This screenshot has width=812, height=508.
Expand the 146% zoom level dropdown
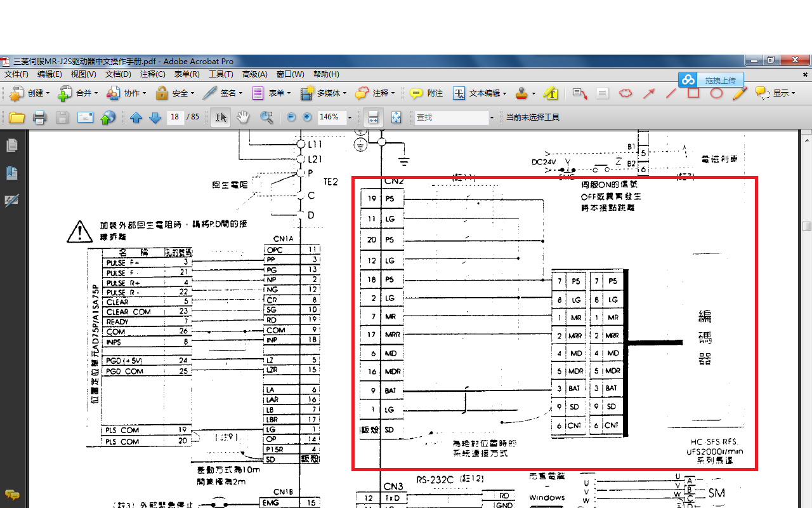pos(349,117)
